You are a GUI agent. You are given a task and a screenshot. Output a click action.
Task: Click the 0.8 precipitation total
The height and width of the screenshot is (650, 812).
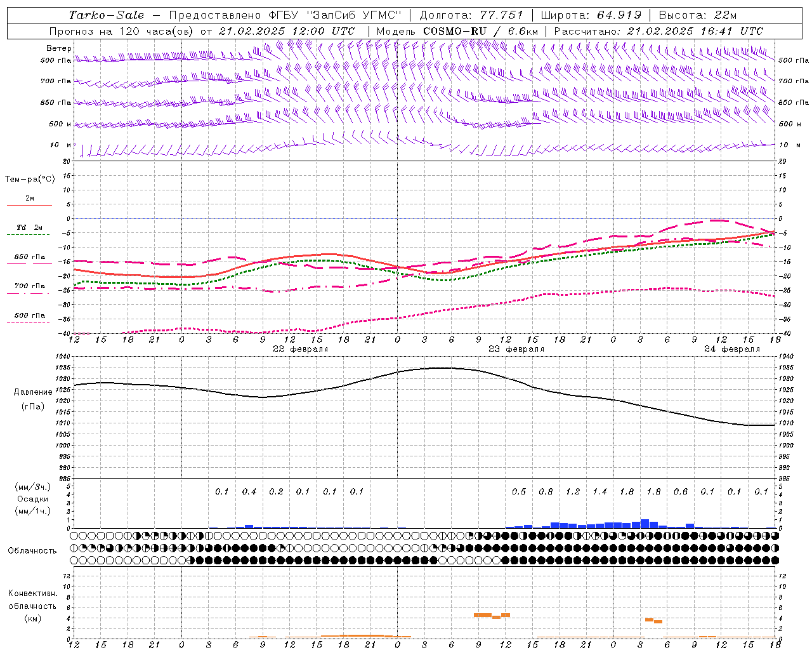tap(546, 492)
